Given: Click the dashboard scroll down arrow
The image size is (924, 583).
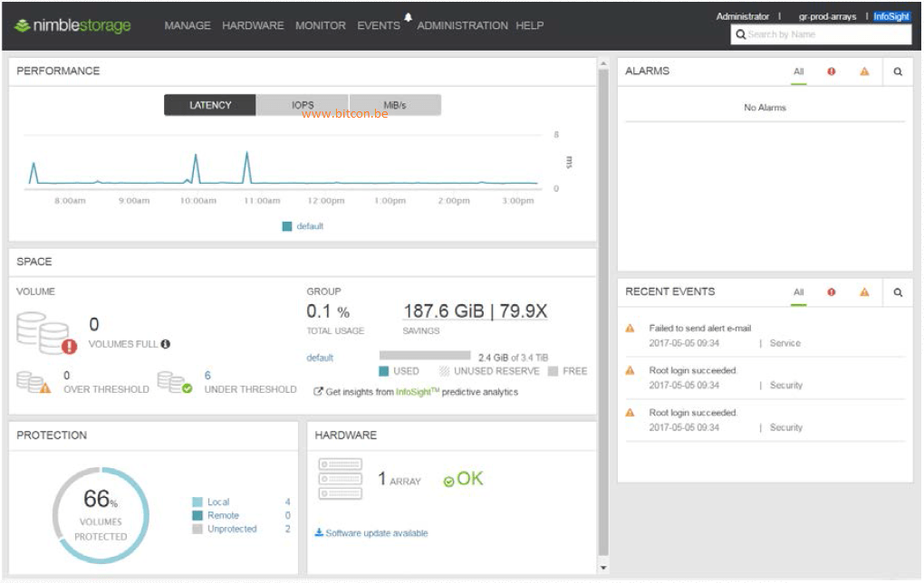Looking at the screenshot, I should point(602,568).
